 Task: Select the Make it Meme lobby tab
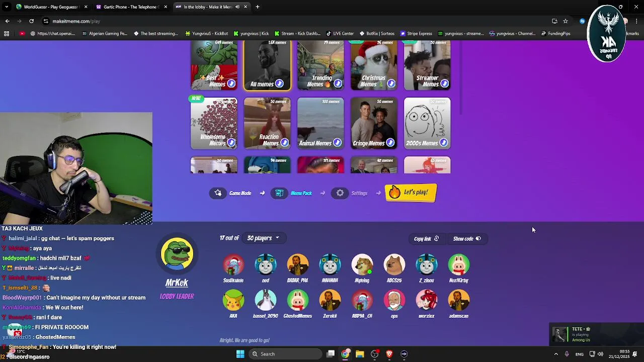(x=211, y=7)
